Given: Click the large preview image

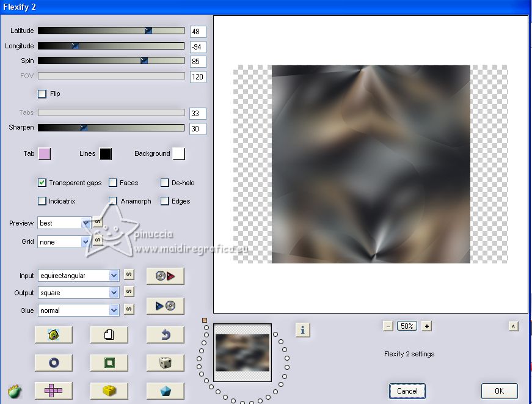Looking at the screenshot, I should [x=371, y=164].
